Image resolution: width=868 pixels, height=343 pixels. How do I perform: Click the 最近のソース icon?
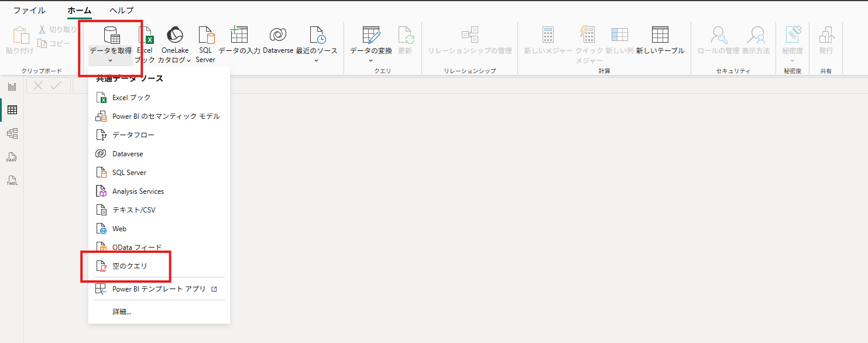[x=317, y=35]
